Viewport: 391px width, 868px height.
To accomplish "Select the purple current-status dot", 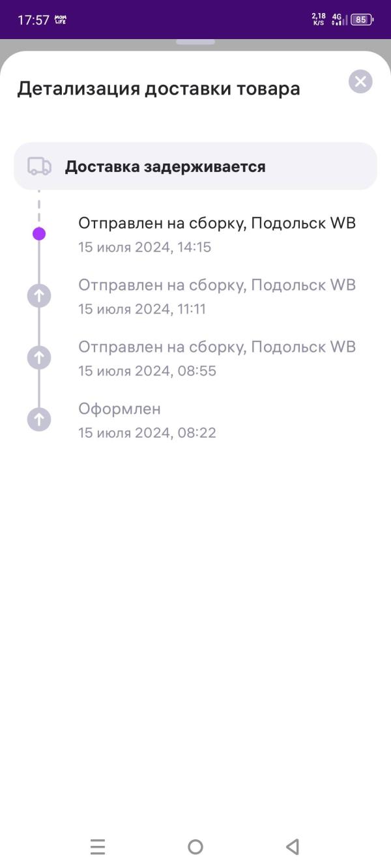I will pyautogui.click(x=39, y=233).
